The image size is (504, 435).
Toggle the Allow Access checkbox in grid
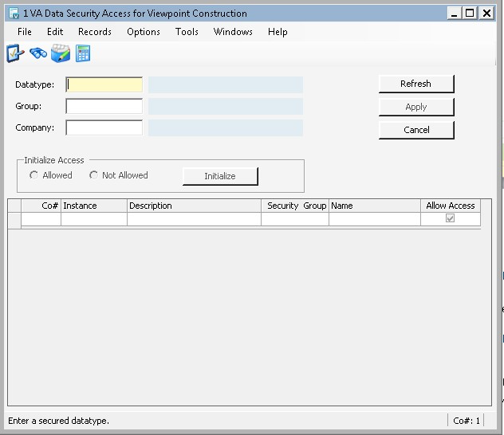(450, 218)
